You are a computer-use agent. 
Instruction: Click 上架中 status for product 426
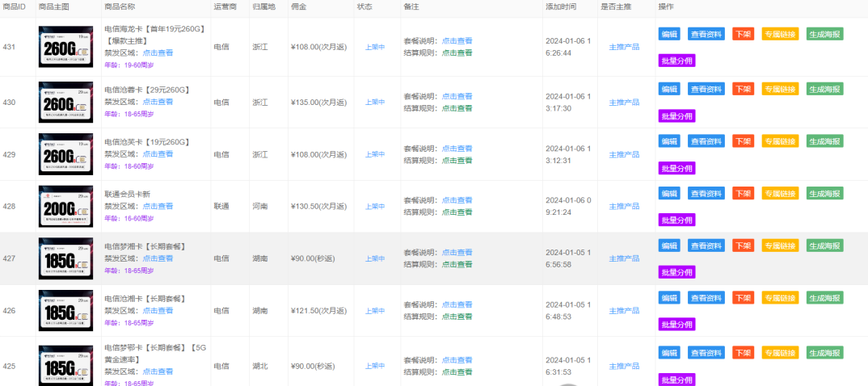(x=375, y=311)
